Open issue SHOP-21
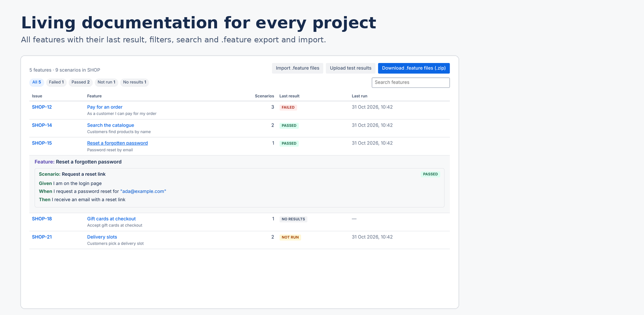Screen dimensions: 644x315 click(42, 237)
